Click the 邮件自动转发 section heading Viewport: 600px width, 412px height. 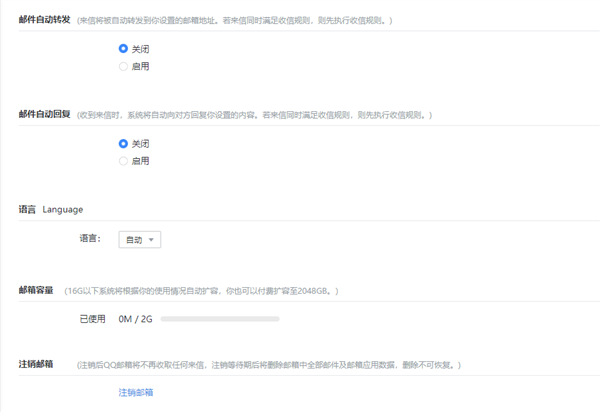click(45, 20)
